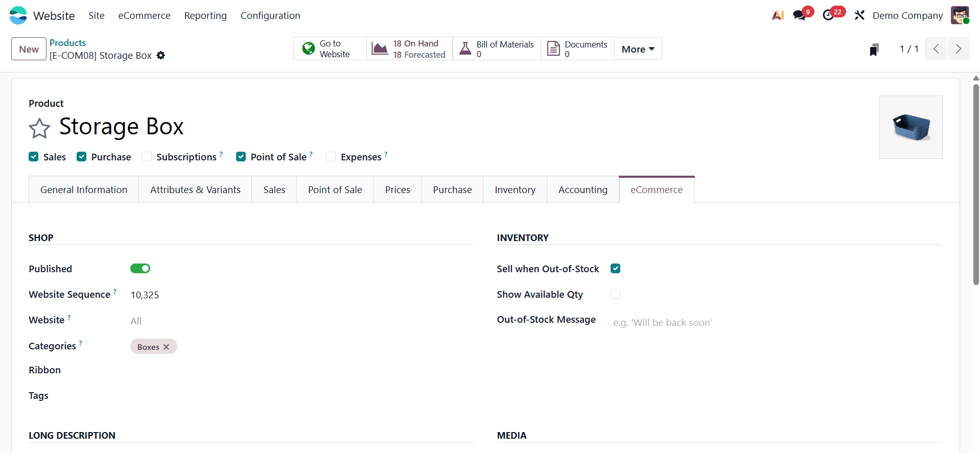Image resolution: width=980 pixels, height=453 pixels.
Task: Open the More dropdown
Action: click(x=637, y=49)
